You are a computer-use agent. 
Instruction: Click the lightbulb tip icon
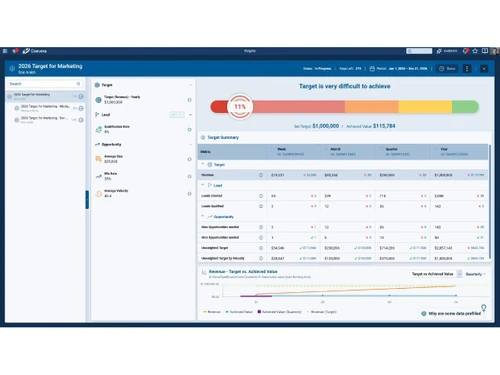tap(484, 307)
